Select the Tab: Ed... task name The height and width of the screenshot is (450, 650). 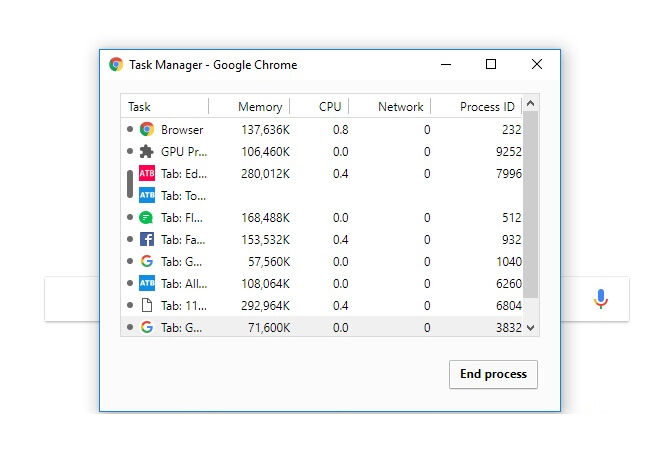click(184, 174)
